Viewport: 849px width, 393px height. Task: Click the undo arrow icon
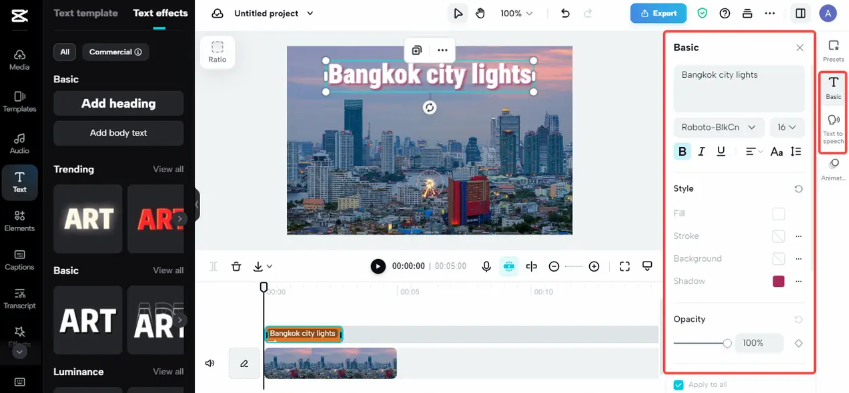coord(565,14)
